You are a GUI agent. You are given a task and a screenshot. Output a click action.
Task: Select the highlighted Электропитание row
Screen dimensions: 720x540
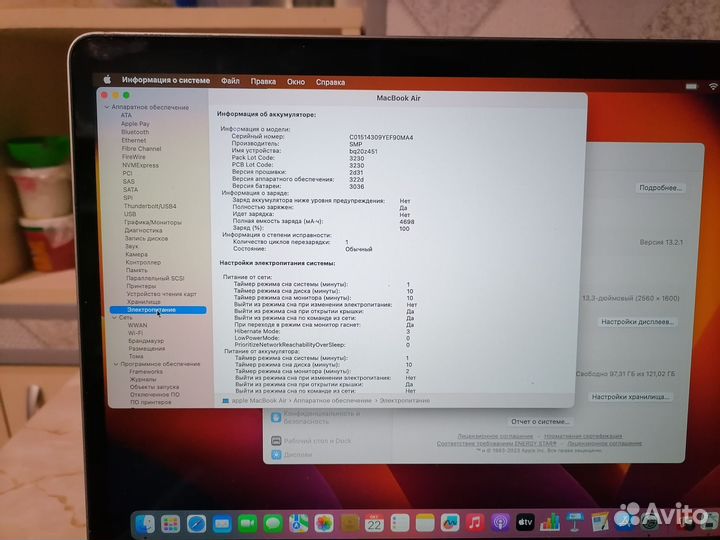click(x=158, y=310)
